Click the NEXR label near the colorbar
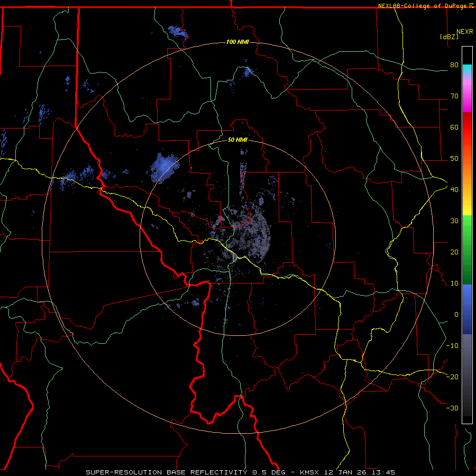The height and width of the screenshot is (476, 476). pyautogui.click(x=465, y=32)
